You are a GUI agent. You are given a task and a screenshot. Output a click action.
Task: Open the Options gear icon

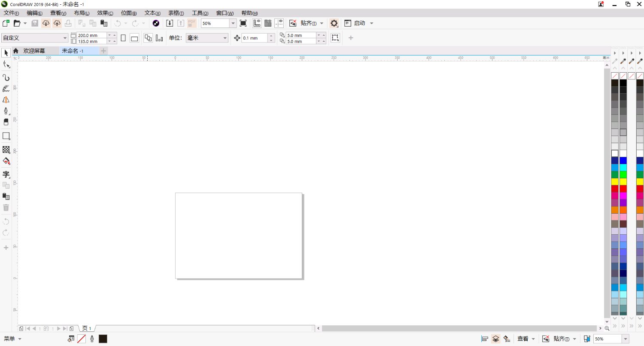pyautogui.click(x=334, y=23)
